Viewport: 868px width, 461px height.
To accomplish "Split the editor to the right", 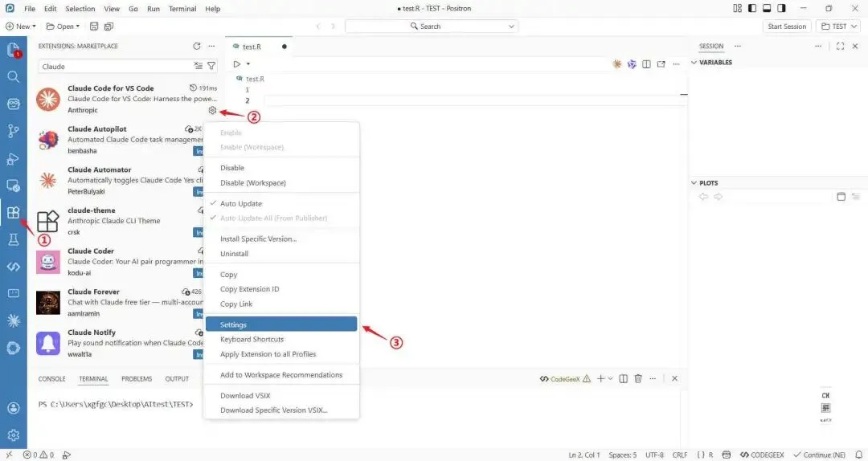I will [646, 64].
